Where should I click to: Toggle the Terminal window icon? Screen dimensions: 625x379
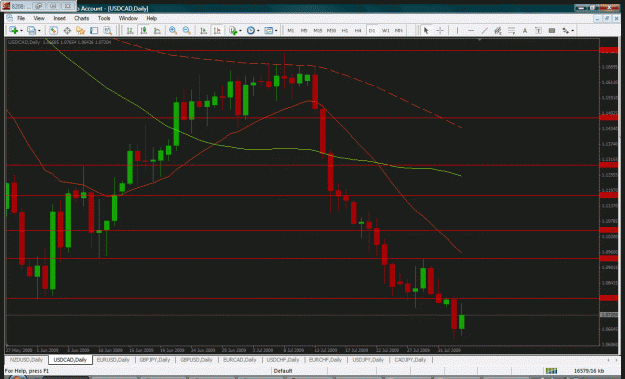94,30
